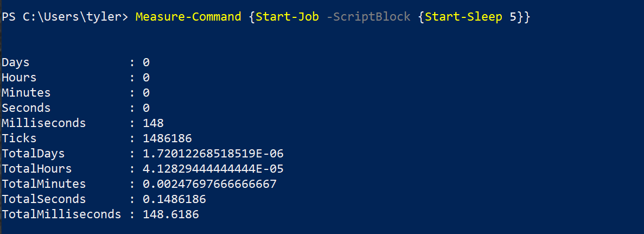Click the TotalMilliseconds property label
This screenshot has width=644, height=234.
[x=61, y=214]
